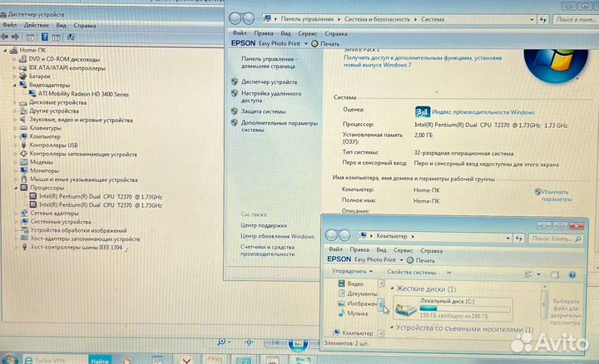Select Музыка in Computer navigation pane
599x364 pixels.
357,313
